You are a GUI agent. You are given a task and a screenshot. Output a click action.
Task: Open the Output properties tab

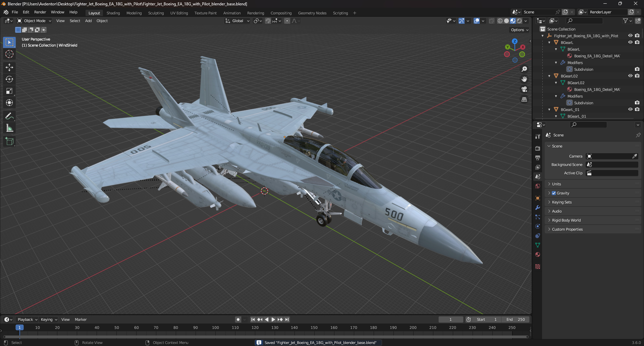tap(538, 158)
